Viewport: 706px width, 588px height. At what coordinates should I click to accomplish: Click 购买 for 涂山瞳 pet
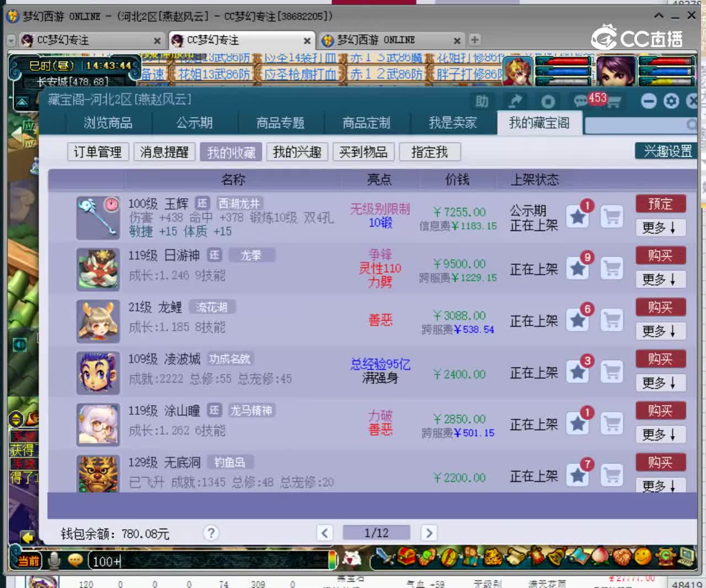[660, 410]
